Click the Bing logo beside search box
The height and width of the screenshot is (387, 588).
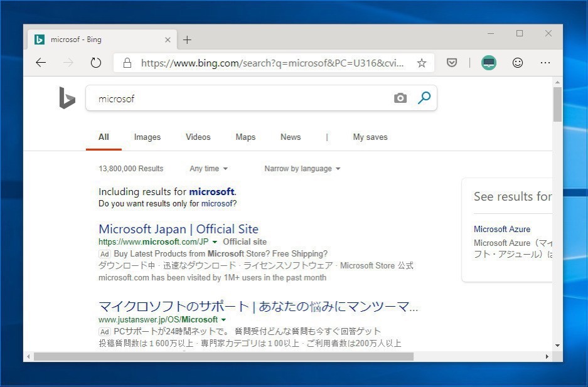67,98
